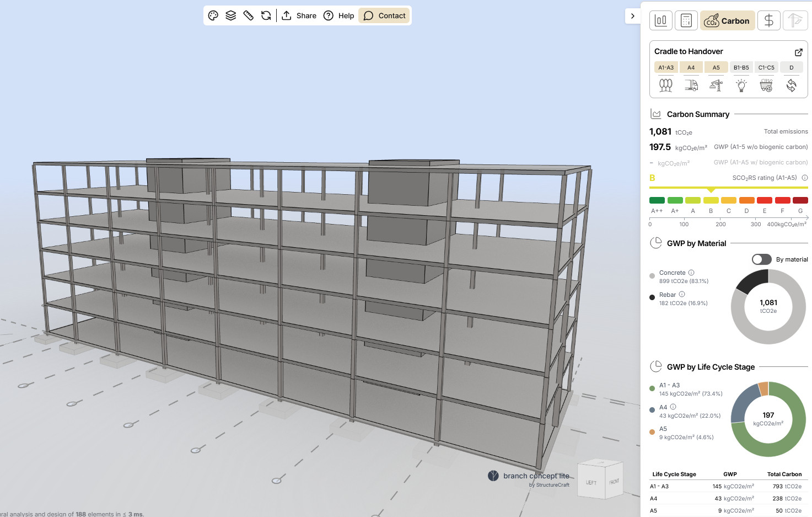Select the Carbon tab
This screenshot has height=517, width=812.
click(x=728, y=20)
